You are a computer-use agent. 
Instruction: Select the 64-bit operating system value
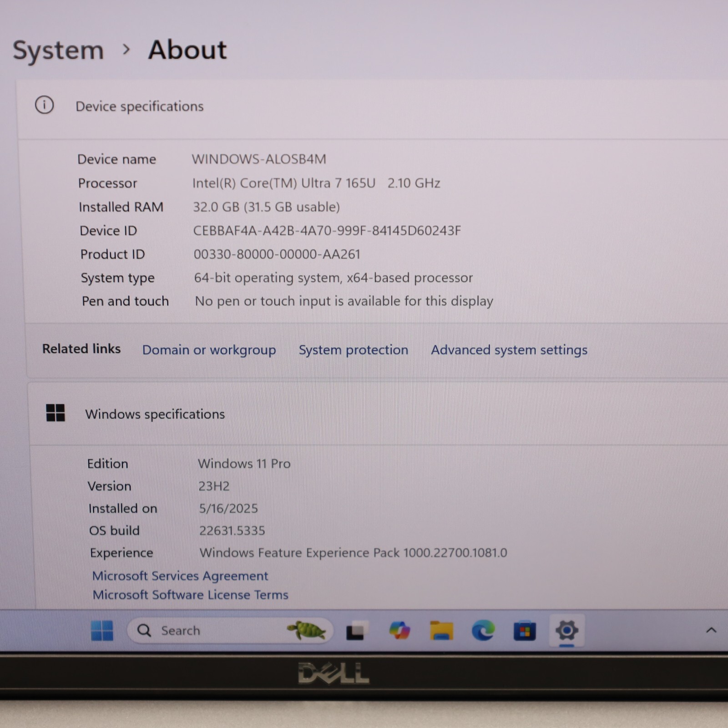[x=334, y=278]
